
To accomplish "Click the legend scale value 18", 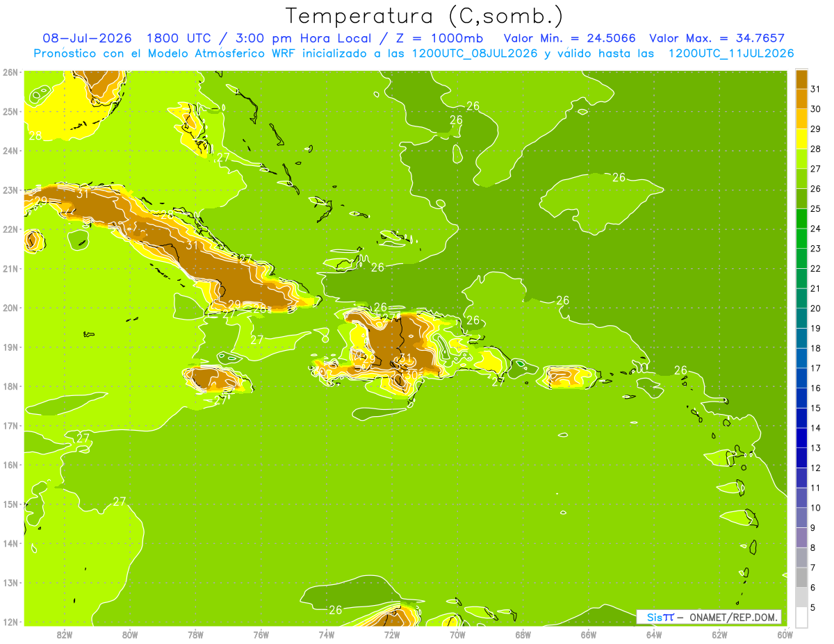I will click(x=816, y=348).
